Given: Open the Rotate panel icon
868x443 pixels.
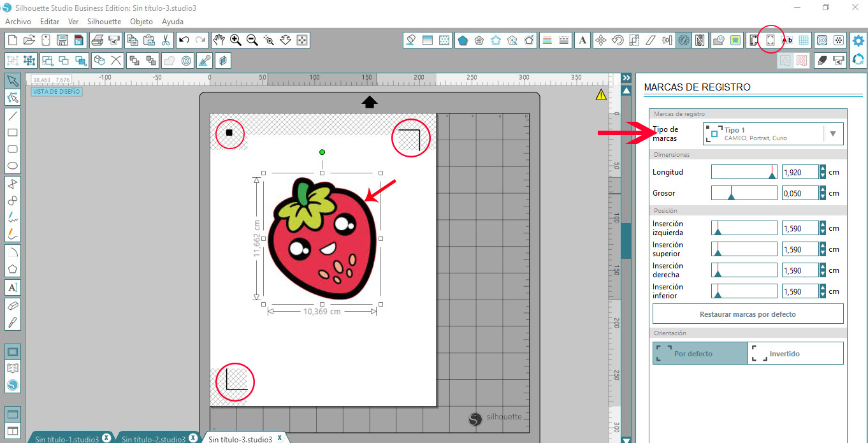Looking at the screenshot, I should 617,40.
